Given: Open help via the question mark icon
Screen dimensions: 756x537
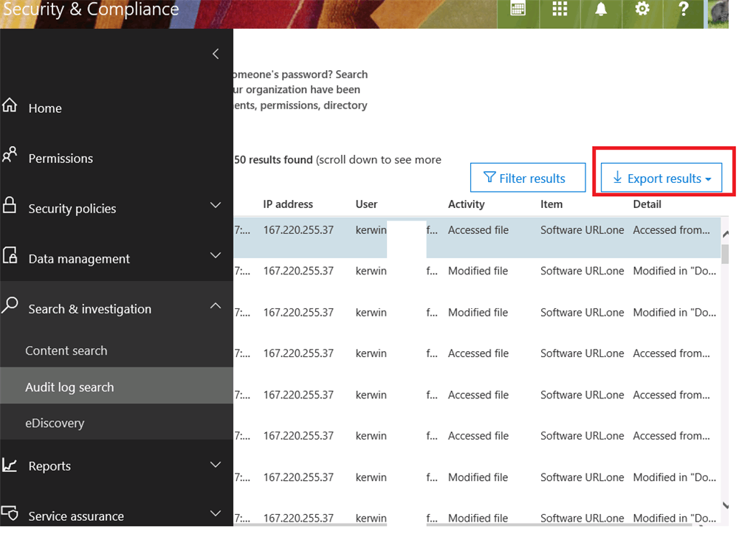Looking at the screenshot, I should tap(683, 9).
